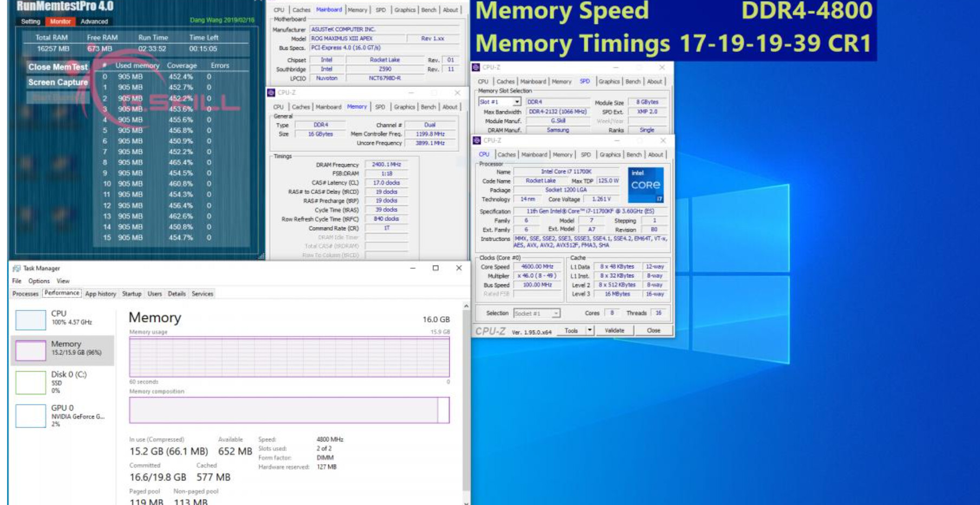The width and height of the screenshot is (980, 505).
Task: Click the Intel Core i7 logo in CPU-Z
Action: coord(645,185)
